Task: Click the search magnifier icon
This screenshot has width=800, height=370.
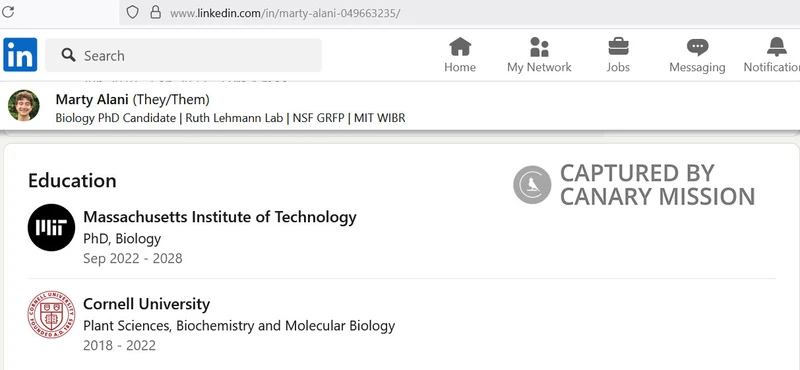Action: pos(68,55)
